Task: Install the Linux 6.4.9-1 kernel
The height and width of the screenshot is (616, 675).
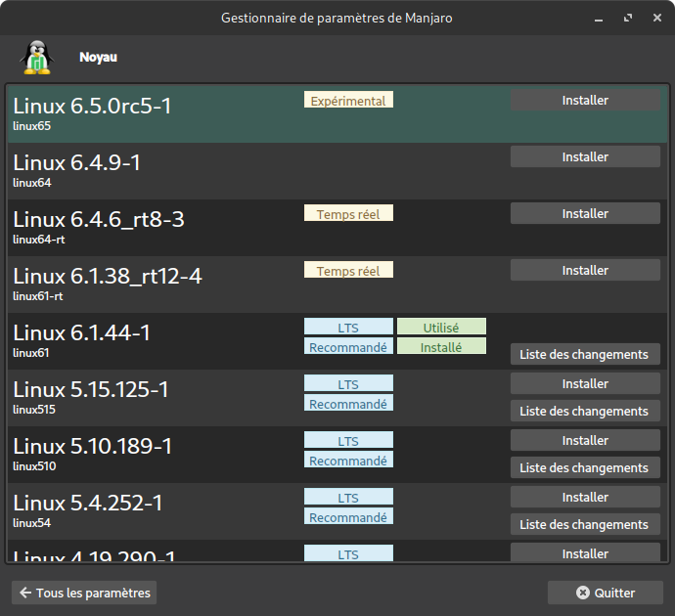Action: tap(585, 156)
